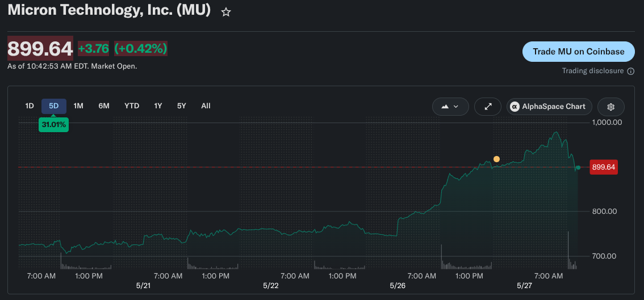Image resolution: width=644 pixels, height=300 pixels.
Task: Choose the 1Y time range
Action: click(x=158, y=106)
